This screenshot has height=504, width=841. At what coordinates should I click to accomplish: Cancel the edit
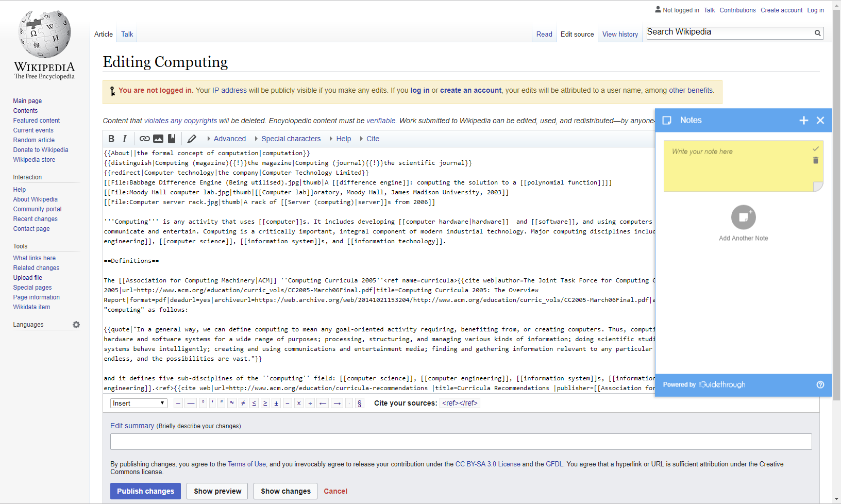[335, 491]
